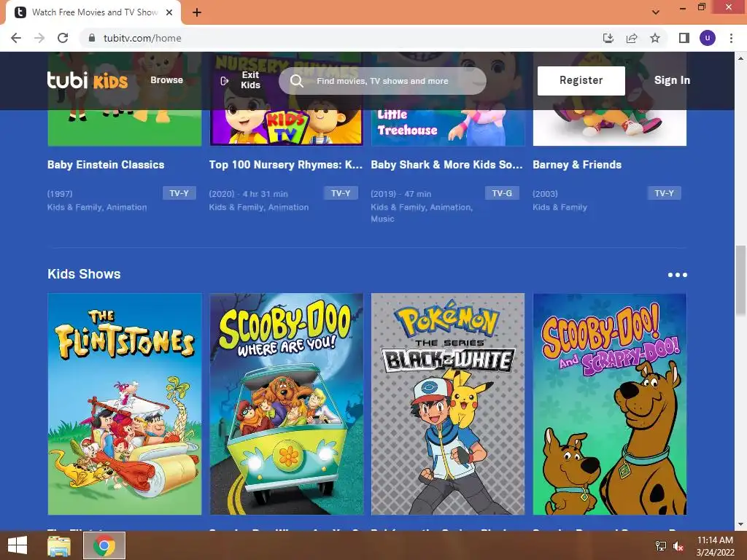Image resolution: width=747 pixels, height=560 pixels.
Task: Click the Exit Kids door icon
Action: tap(225, 81)
